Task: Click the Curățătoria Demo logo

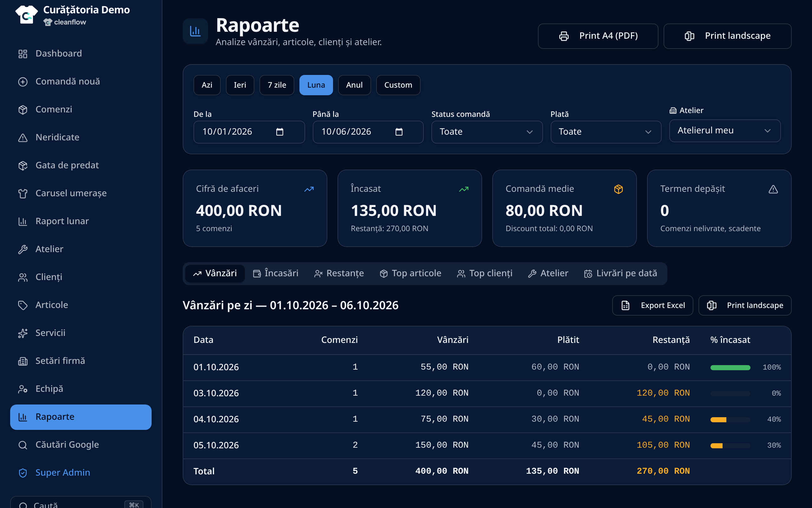Action: point(27,15)
